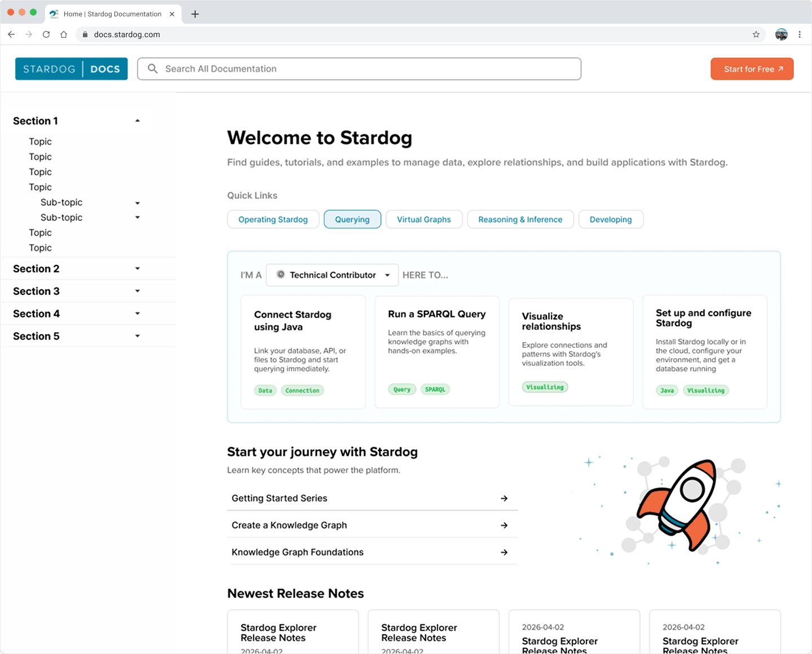Open the Connect Stardog using Java card

click(303, 352)
